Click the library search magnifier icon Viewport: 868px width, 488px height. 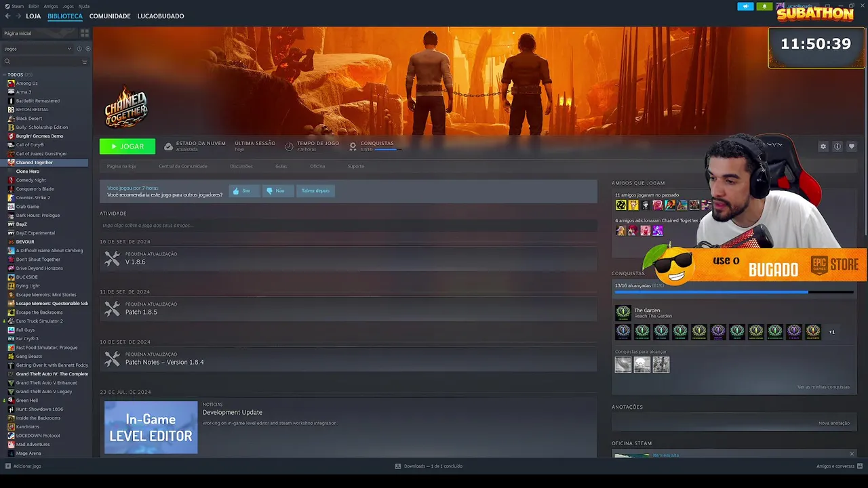(7, 62)
